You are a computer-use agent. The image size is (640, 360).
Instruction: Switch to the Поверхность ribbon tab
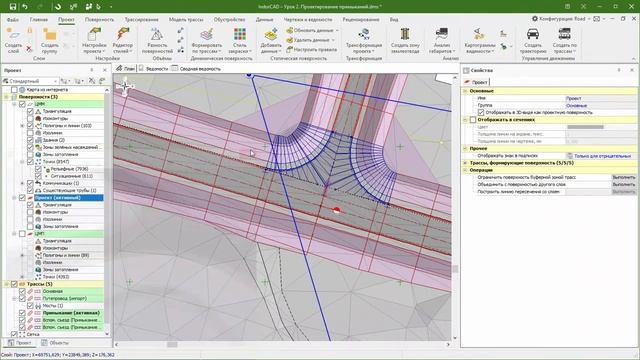pyautogui.click(x=99, y=19)
